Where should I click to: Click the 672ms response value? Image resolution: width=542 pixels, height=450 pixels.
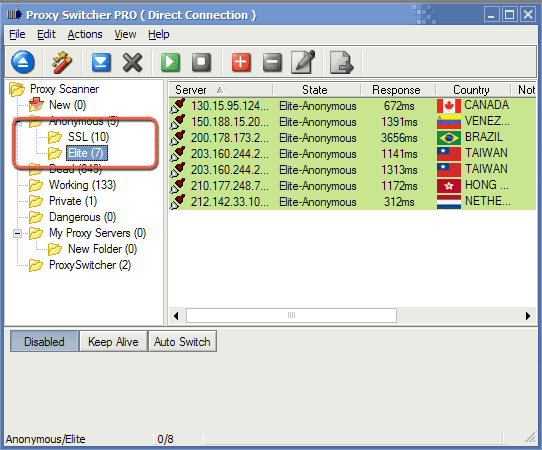pos(399,106)
